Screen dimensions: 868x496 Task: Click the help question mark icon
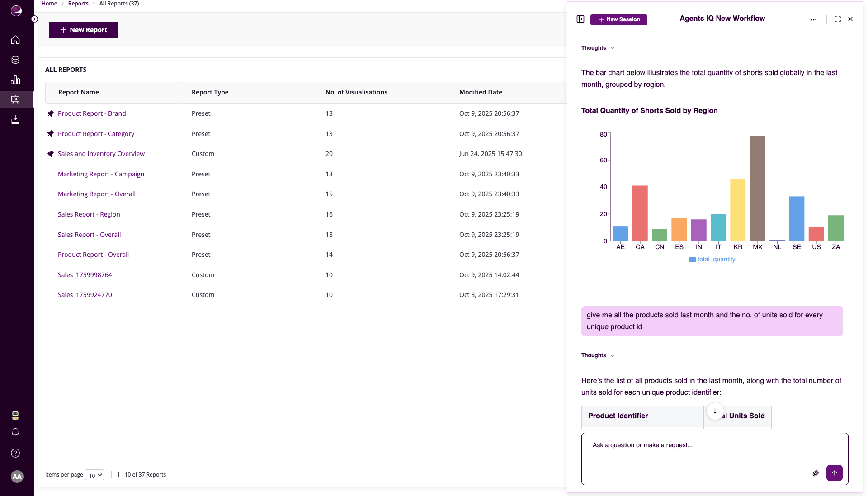15,453
